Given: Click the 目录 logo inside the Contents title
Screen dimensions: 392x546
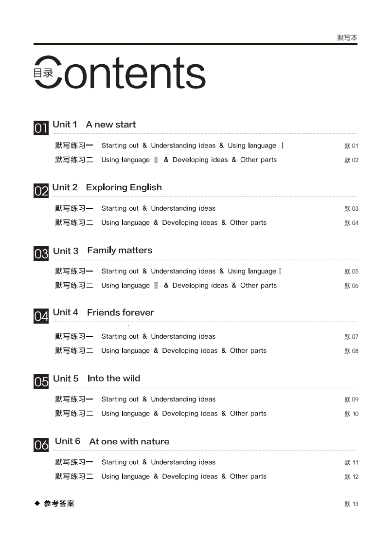Looking at the screenshot, I should click(43, 73).
